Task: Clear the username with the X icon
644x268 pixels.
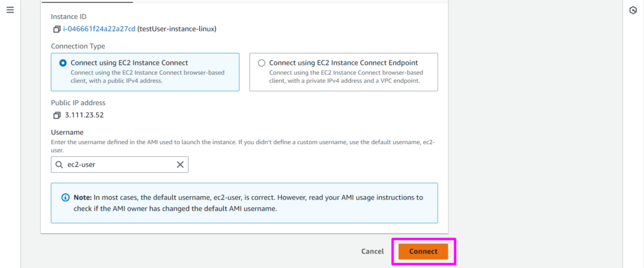Action: pos(180,165)
